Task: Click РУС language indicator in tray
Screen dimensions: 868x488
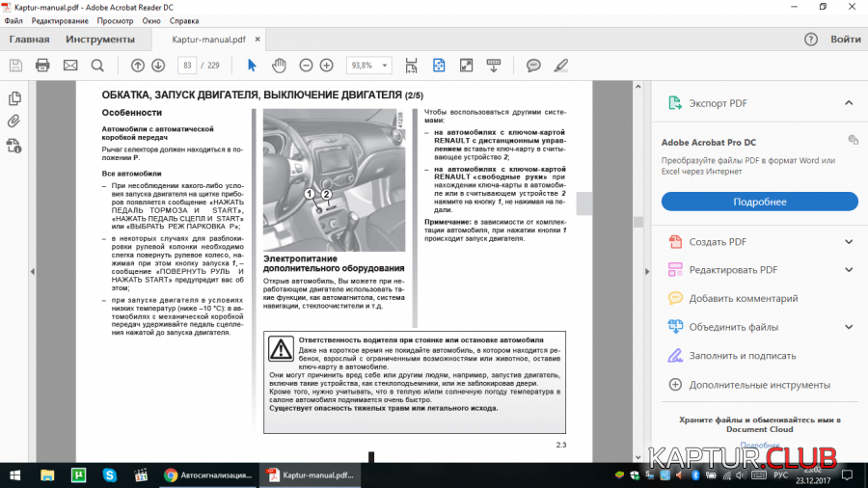Action: pos(780,475)
